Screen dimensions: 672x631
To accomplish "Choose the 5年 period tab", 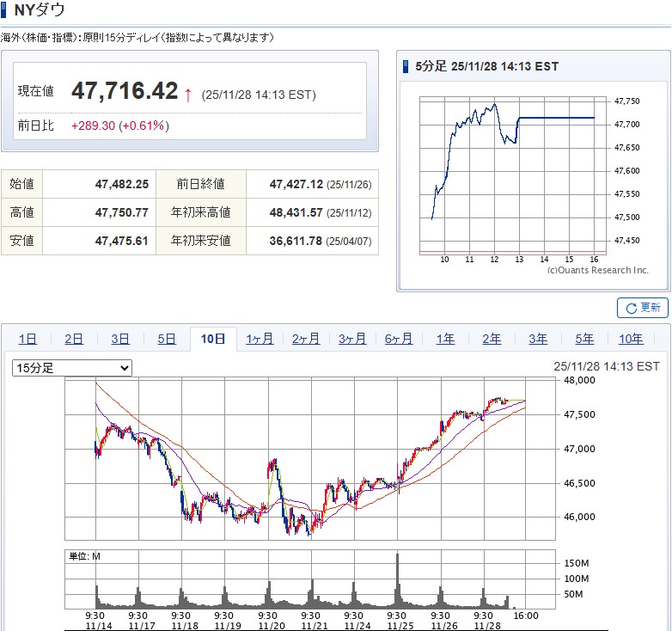I will pos(584,339).
